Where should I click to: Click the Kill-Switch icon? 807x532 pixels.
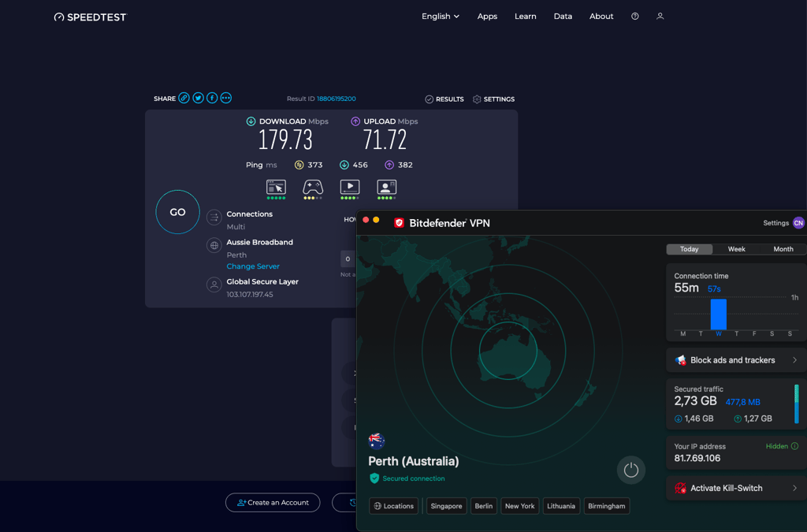click(x=680, y=489)
